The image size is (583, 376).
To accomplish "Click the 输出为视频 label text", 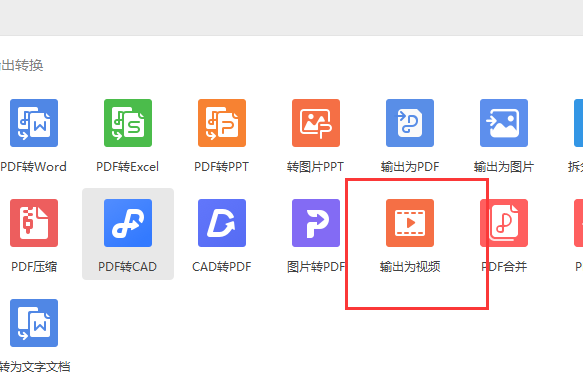I will click(x=410, y=267).
